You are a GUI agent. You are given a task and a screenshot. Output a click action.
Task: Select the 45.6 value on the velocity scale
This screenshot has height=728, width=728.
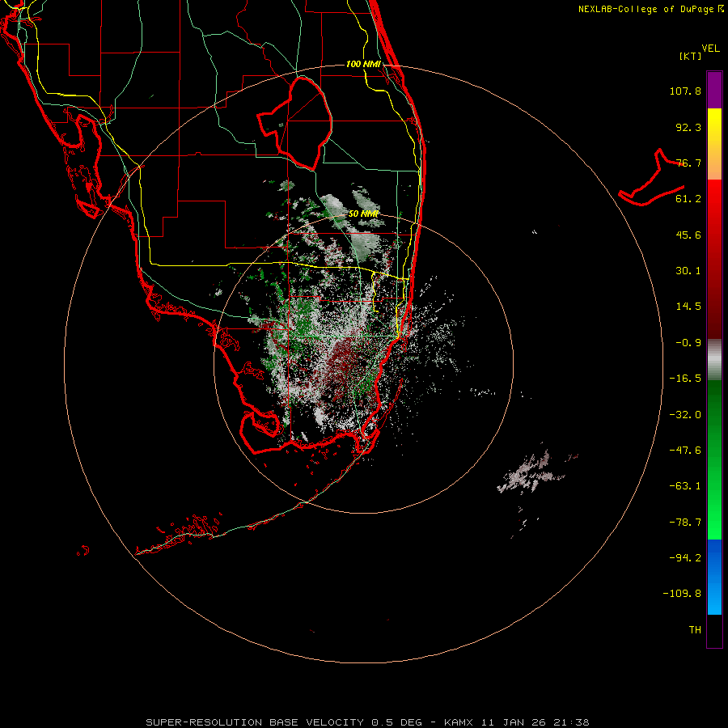click(x=688, y=235)
